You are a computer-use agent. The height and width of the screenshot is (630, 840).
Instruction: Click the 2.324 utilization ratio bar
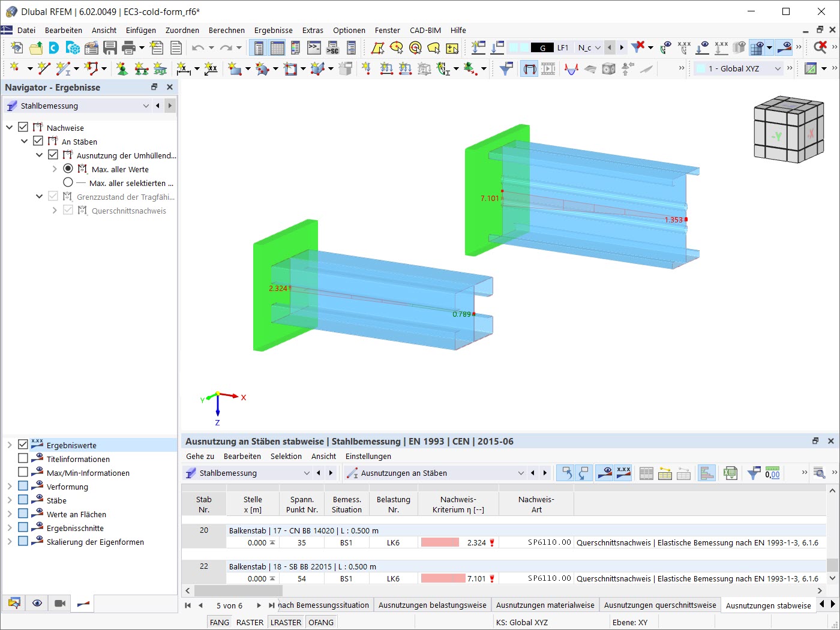click(x=440, y=542)
